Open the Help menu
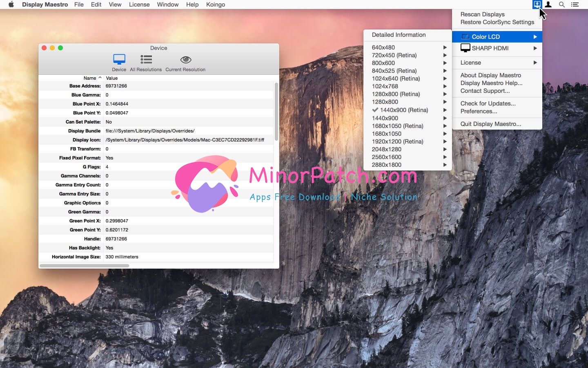 coord(192,4)
